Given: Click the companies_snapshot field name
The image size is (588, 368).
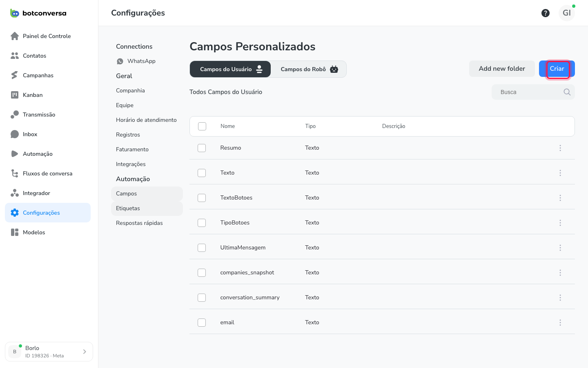Looking at the screenshot, I should click(247, 273).
